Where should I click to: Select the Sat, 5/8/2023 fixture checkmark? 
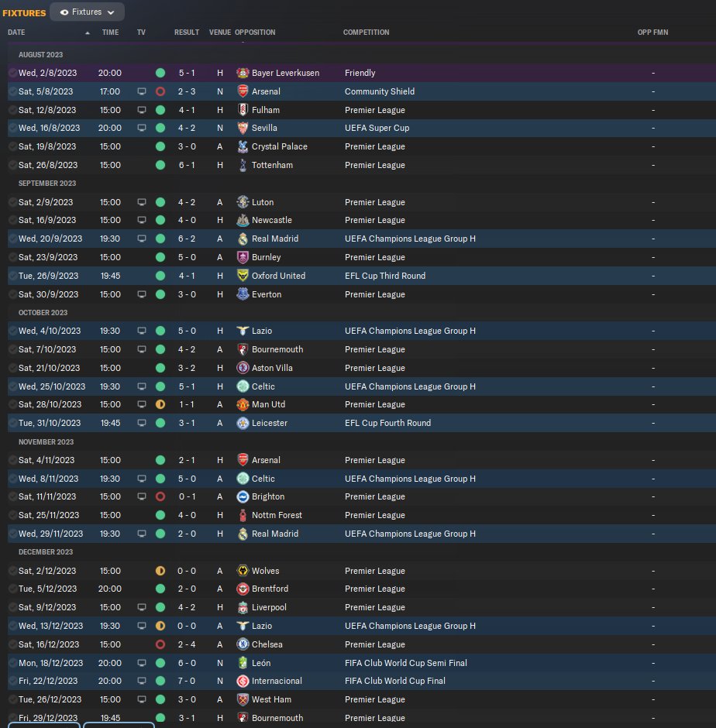point(13,91)
